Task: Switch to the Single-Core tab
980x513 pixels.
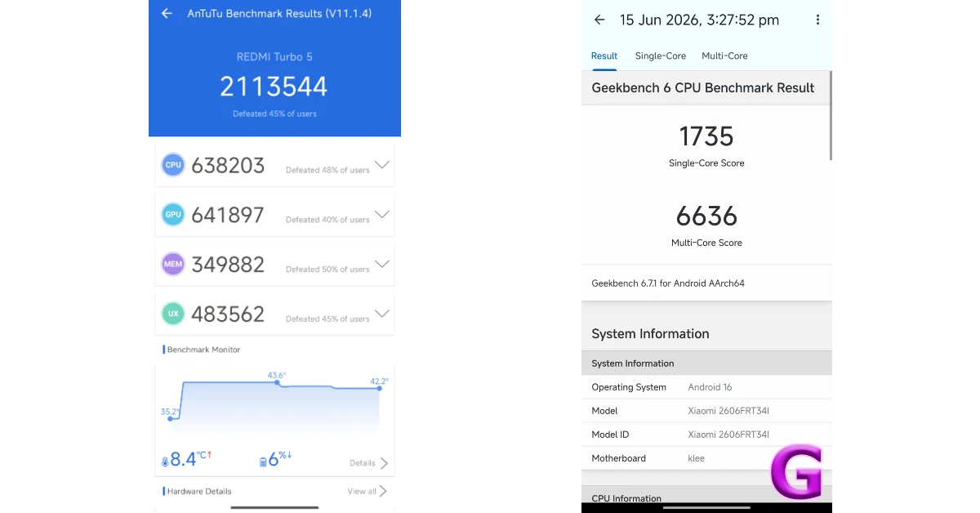Action: click(661, 56)
